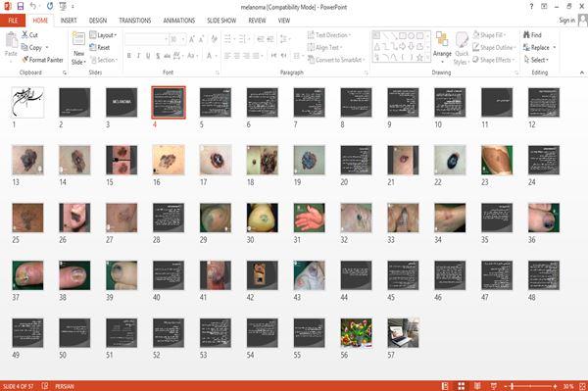The image size is (588, 391).
Task: Reset the slide with the Reset button
Action: [x=100, y=47]
